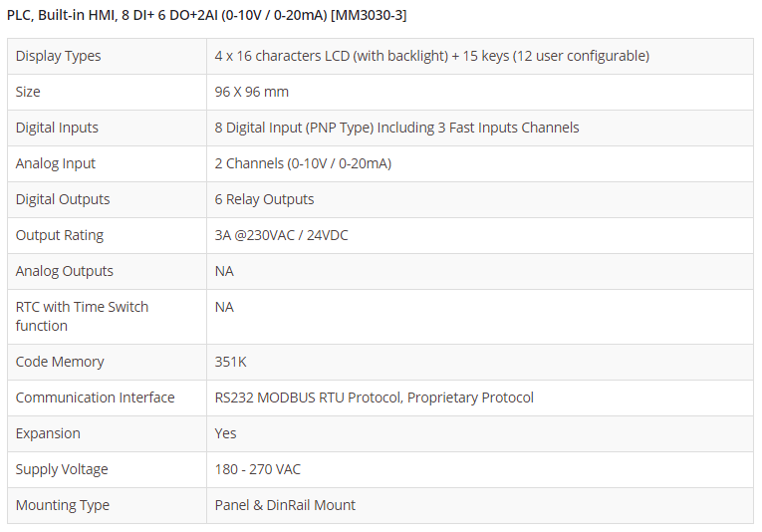Click the 180 - 270 VAC supply value
The height and width of the screenshot is (532, 762).
pyautogui.click(x=258, y=469)
